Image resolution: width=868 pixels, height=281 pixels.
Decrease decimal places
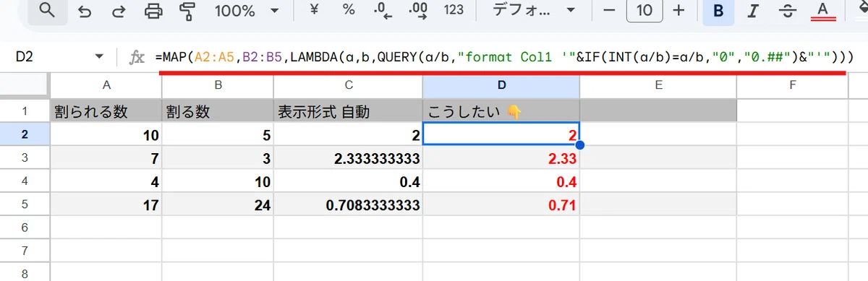click(x=383, y=11)
